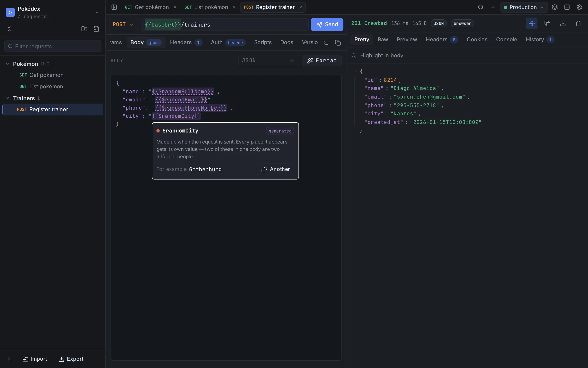Click the plus icon for a new tab
The height and width of the screenshot is (368, 588).
[x=493, y=7]
